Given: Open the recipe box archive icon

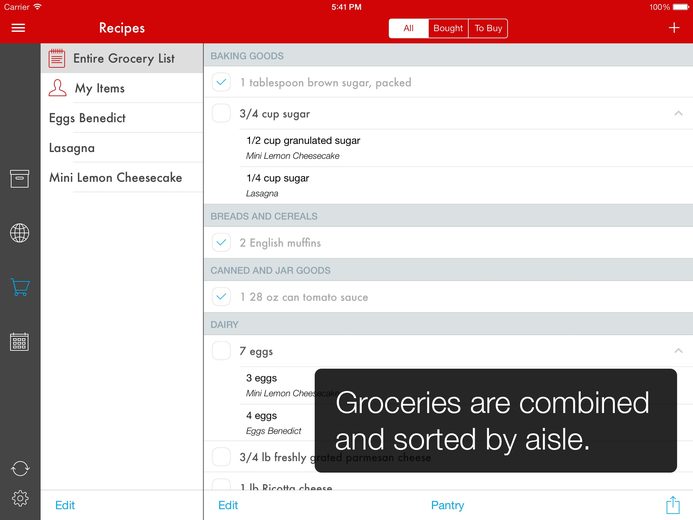Looking at the screenshot, I should (20, 179).
